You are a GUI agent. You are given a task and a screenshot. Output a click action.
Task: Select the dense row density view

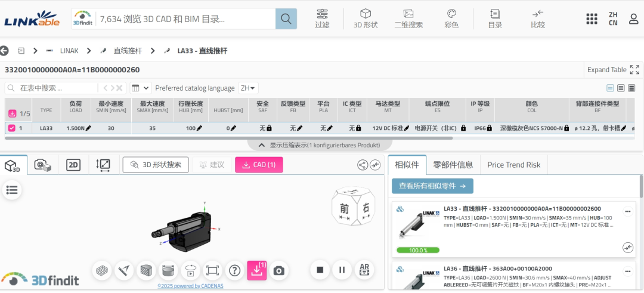click(631, 88)
